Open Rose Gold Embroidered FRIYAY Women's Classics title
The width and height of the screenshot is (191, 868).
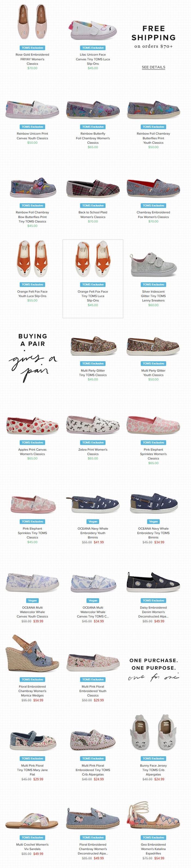click(x=32, y=59)
